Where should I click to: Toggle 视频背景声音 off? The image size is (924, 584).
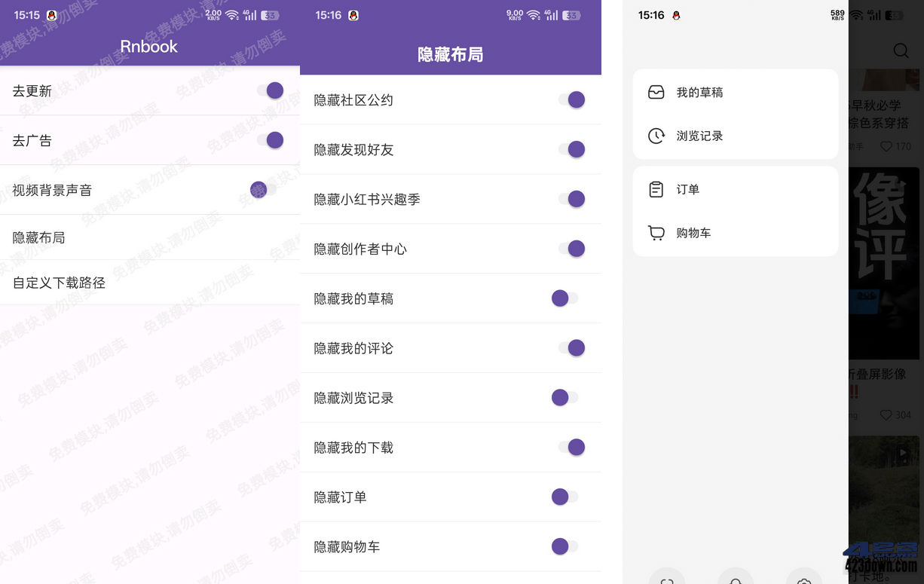pos(259,190)
